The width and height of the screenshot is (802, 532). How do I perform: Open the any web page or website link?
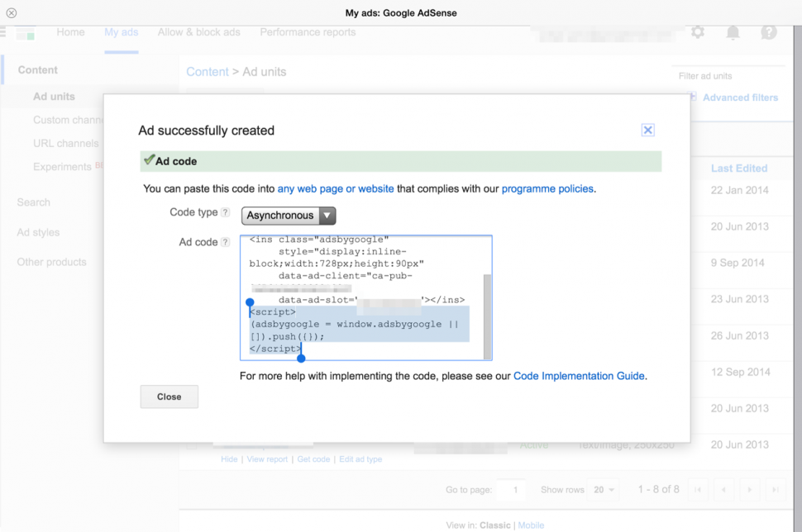coord(336,188)
